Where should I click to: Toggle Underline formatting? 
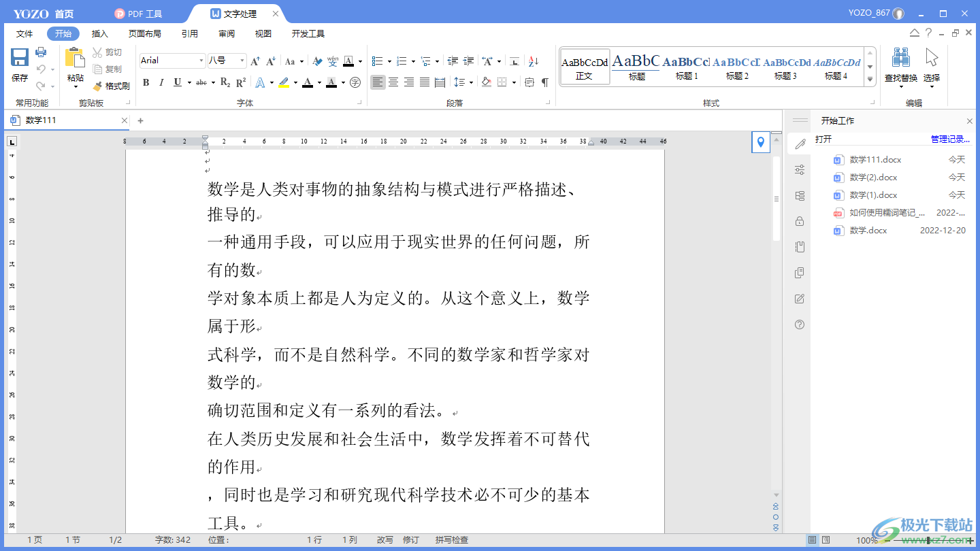pos(178,82)
